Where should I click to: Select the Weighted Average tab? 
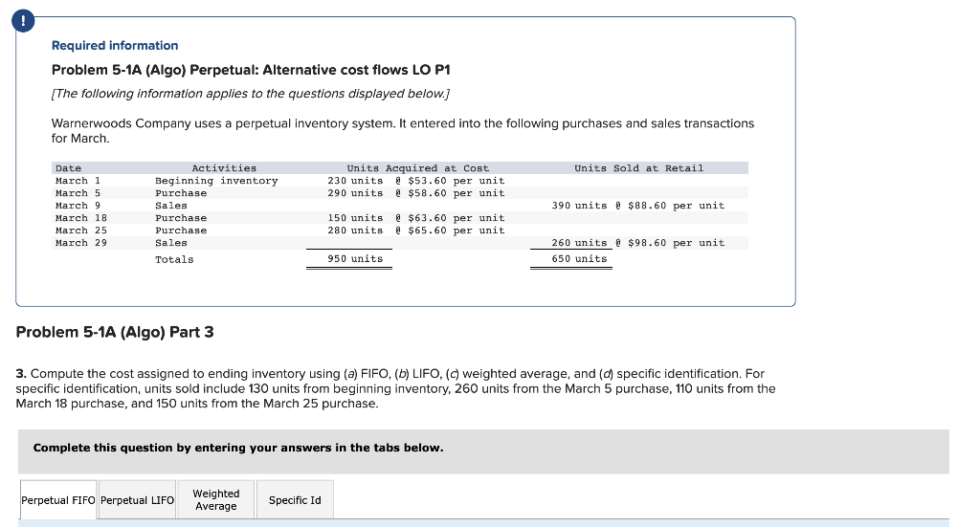(x=215, y=499)
